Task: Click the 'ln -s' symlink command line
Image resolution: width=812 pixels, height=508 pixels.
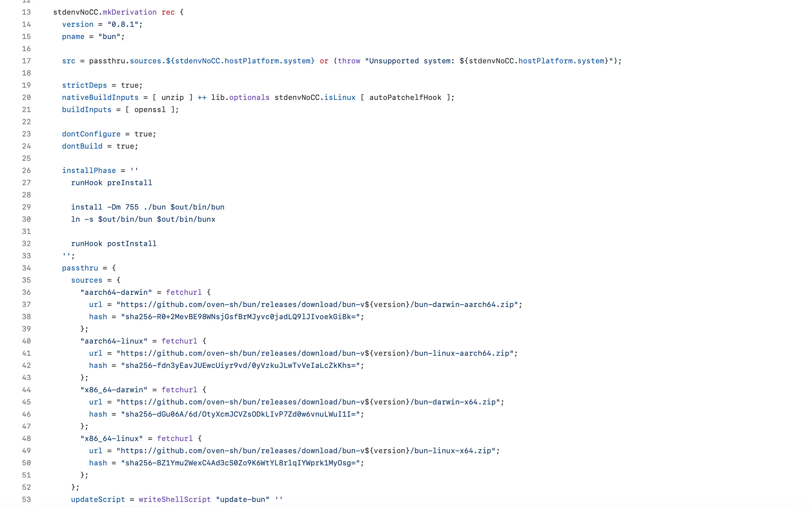Action: [x=143, y=219]
